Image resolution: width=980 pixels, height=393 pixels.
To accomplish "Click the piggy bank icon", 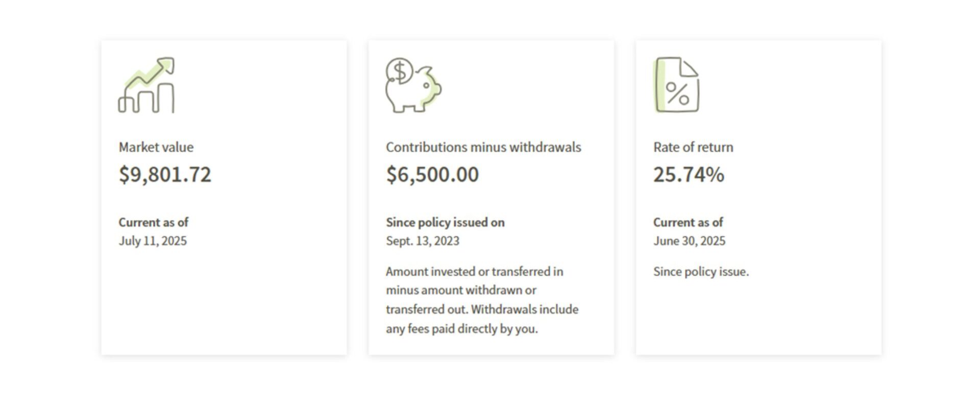I will 413,85.
